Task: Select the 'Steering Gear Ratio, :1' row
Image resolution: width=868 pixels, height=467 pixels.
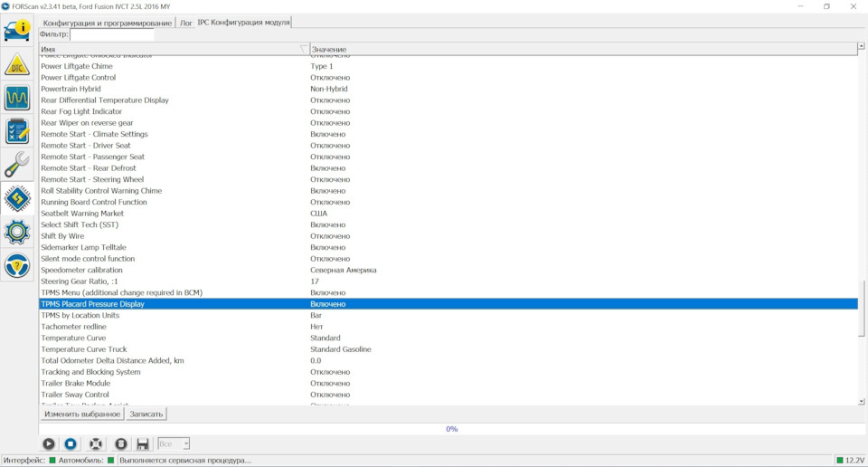Action: tap(448, 281)
